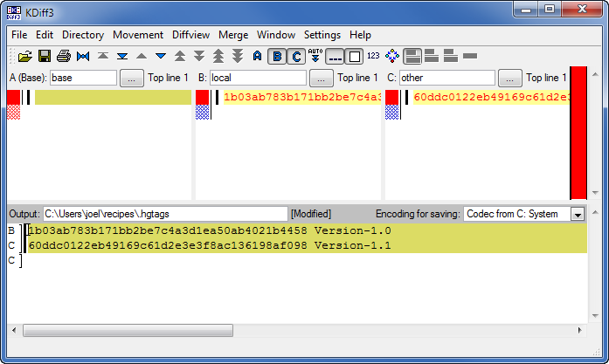Click the C (other) file path field
The image size is (609, 364).
pyautogui.click(x=446, y=78)
